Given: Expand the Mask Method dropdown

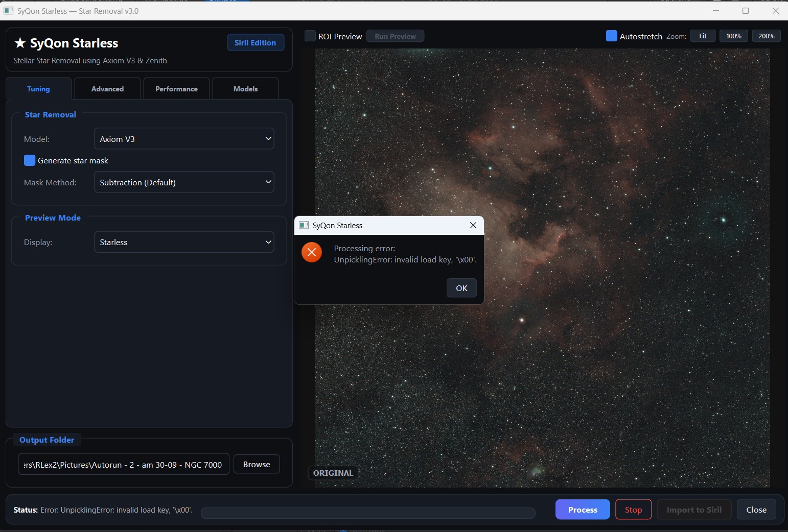Looking at the screenshot, I should (184, 182).
